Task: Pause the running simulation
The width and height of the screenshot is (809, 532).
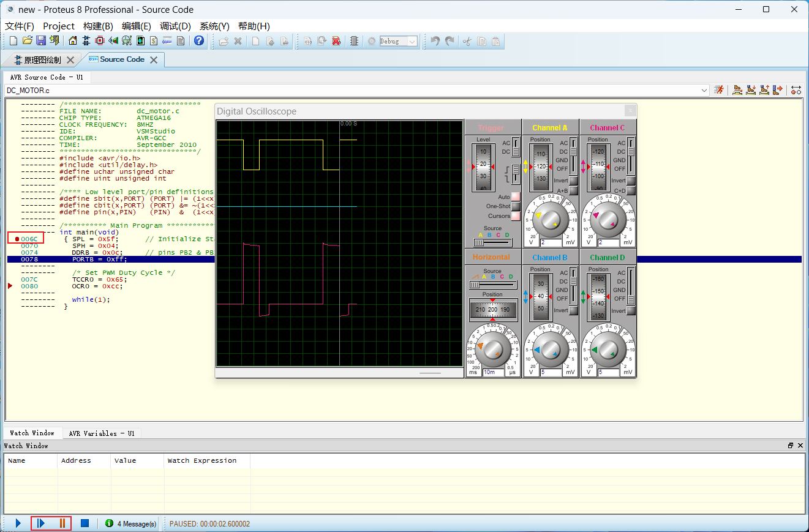Action: click(62, 523)
